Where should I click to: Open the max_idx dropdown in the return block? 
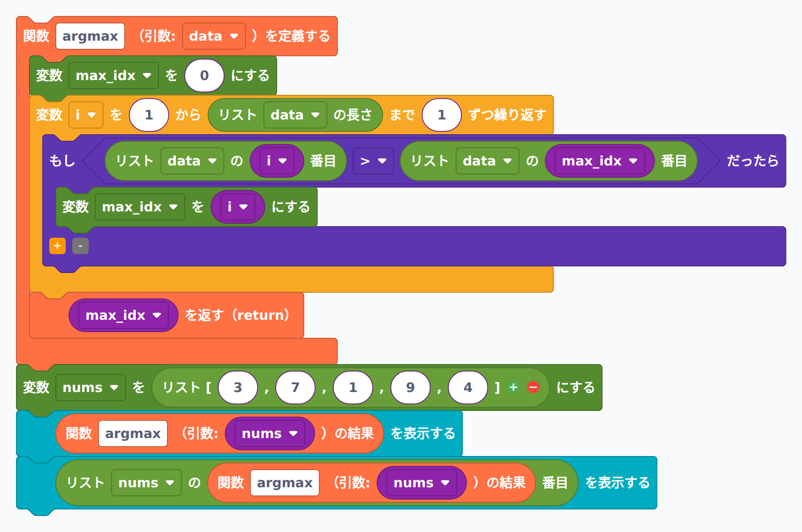pos(124,315)
